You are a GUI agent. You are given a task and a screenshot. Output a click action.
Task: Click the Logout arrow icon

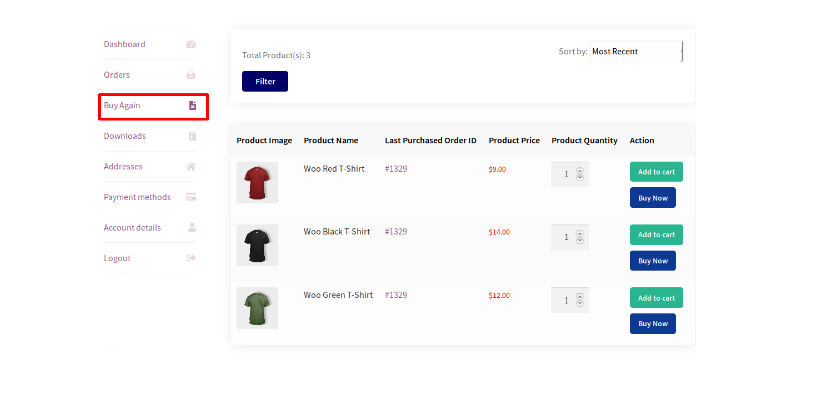click(x=191, y=258)
